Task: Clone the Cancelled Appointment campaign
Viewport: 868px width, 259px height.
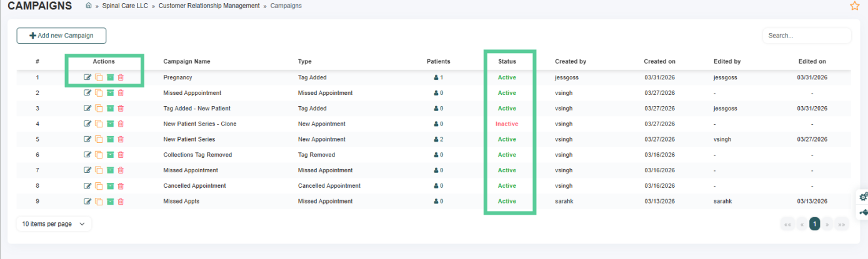Action: click(x=99, y=186)
